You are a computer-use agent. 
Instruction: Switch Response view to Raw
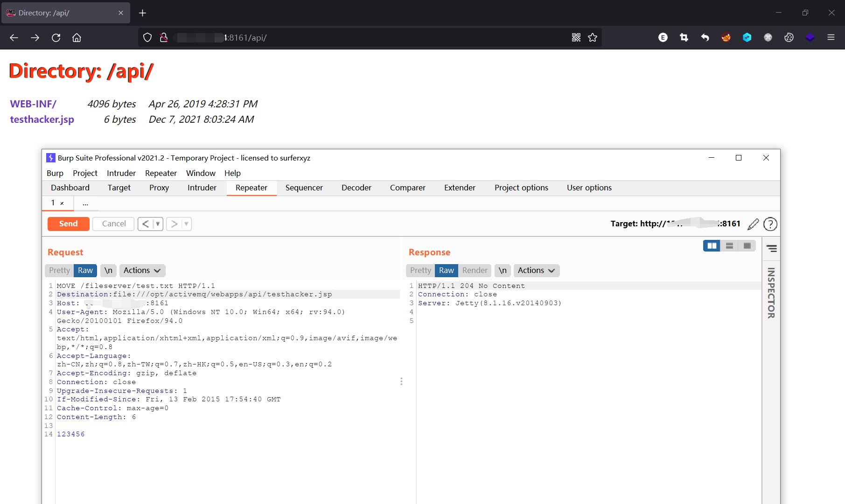tap(447, 271)
